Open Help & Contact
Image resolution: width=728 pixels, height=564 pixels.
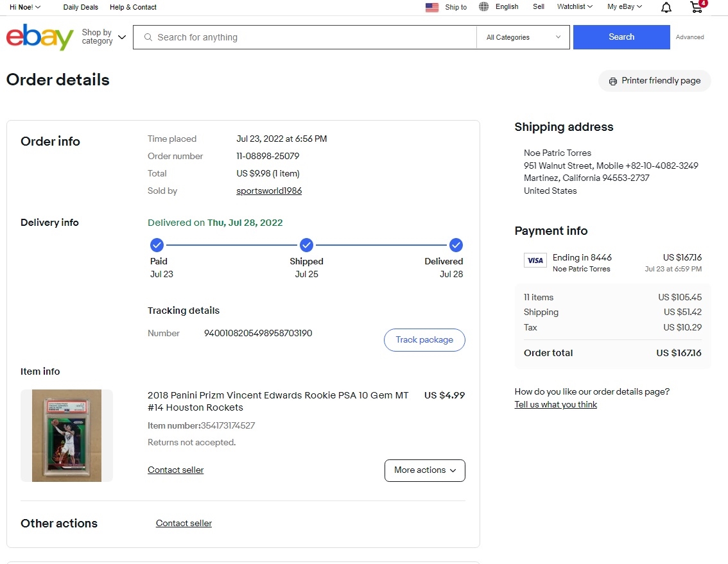click(x=133, y=7)
